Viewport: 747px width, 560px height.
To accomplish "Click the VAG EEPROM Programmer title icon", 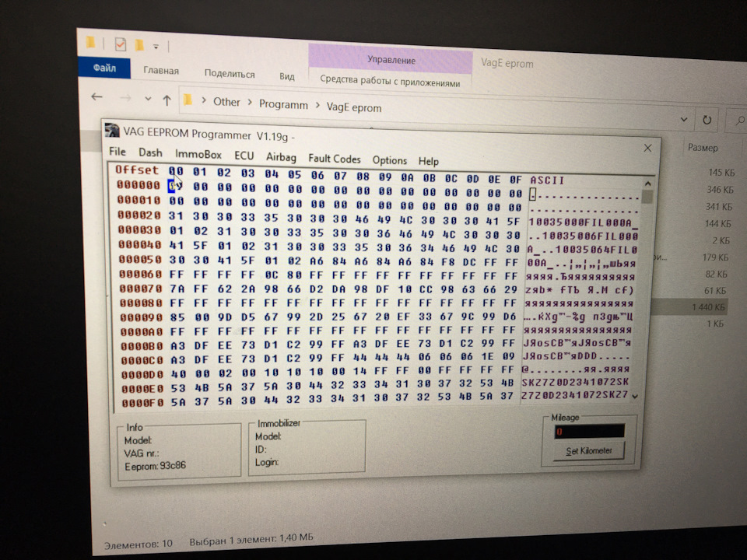I will pos(112,130).
